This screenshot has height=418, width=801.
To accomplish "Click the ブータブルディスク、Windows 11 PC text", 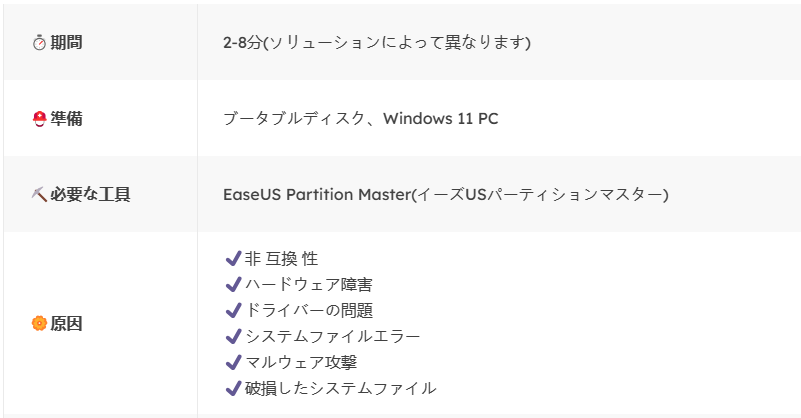I will pos(361,119).
